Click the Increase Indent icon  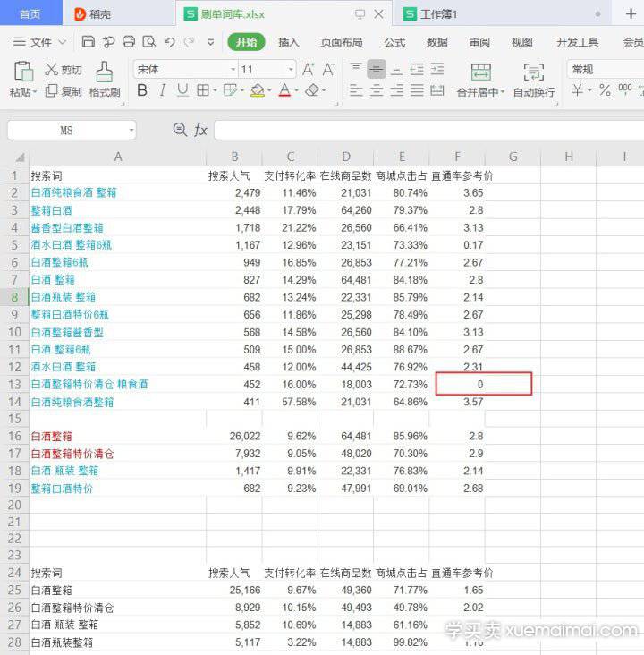pyautogui.click(x=437, y=69)
